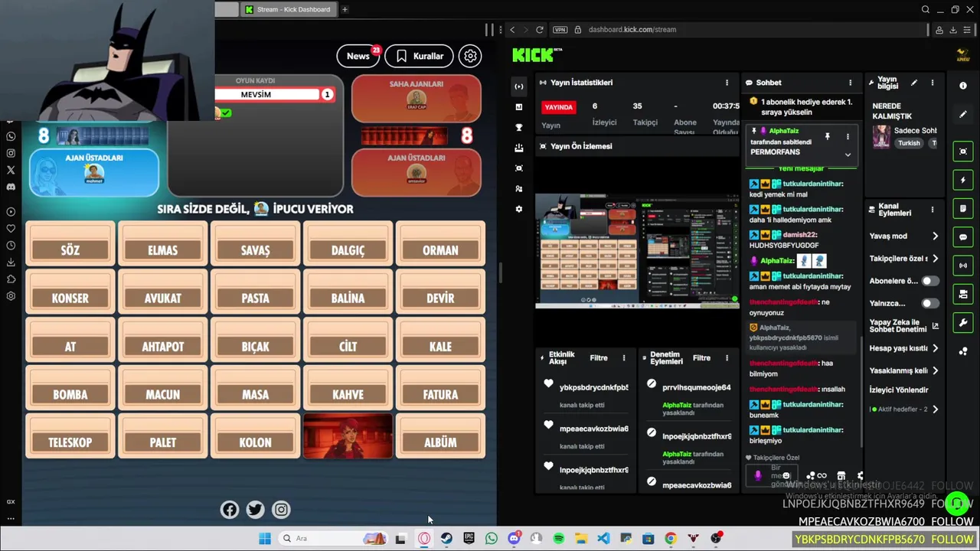Select TELESKOP word card
Viewport: 980px width, 551px height.
(x=70, y=437)
